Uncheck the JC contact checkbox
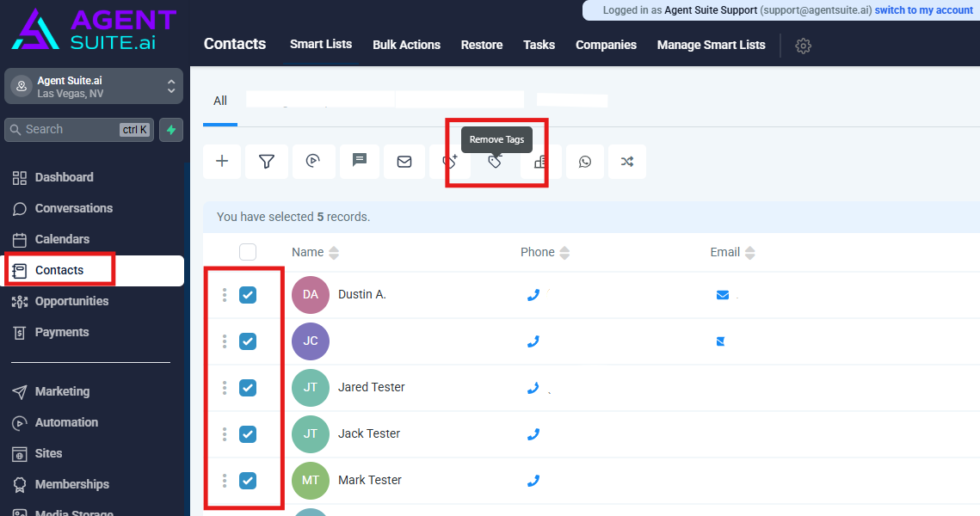The width and height of the screenshot is (980, 516). [x=248, y=341]
